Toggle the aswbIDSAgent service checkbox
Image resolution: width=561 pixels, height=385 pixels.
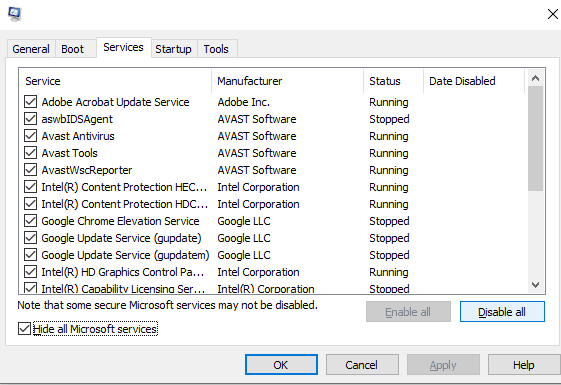tap(30, 119)
